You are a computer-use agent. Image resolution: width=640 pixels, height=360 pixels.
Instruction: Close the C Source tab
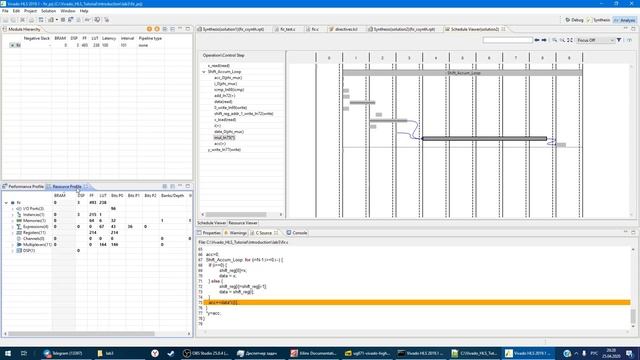(276, 233)
